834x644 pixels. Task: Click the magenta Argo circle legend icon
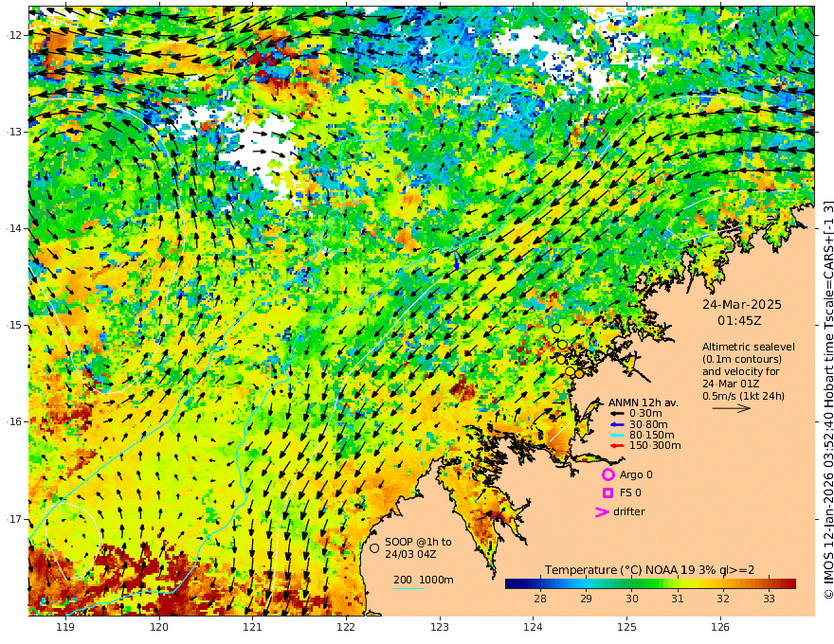click(607, 474)
